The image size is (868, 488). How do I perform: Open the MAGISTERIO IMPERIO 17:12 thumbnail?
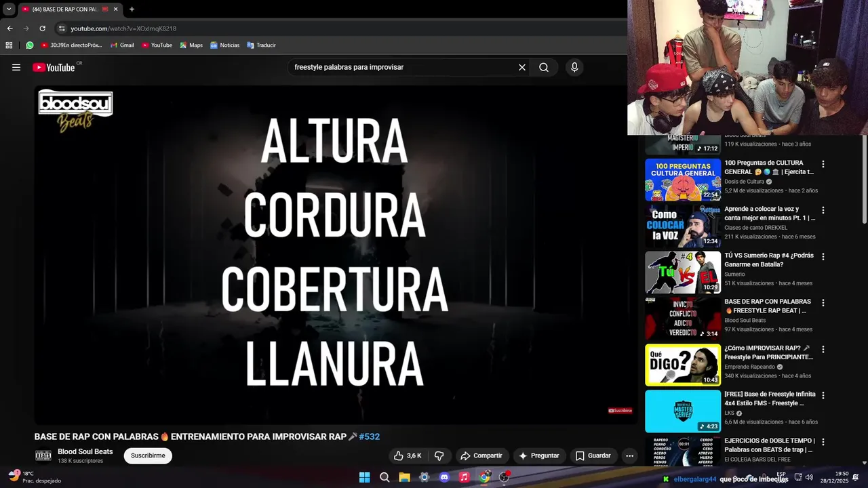tap(683, 145)
